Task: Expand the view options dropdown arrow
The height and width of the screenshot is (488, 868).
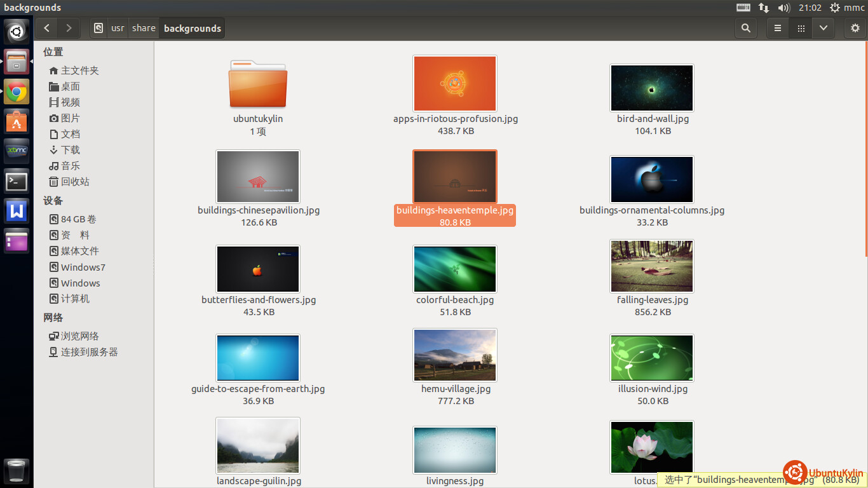Action: click(x=823, y=28)
